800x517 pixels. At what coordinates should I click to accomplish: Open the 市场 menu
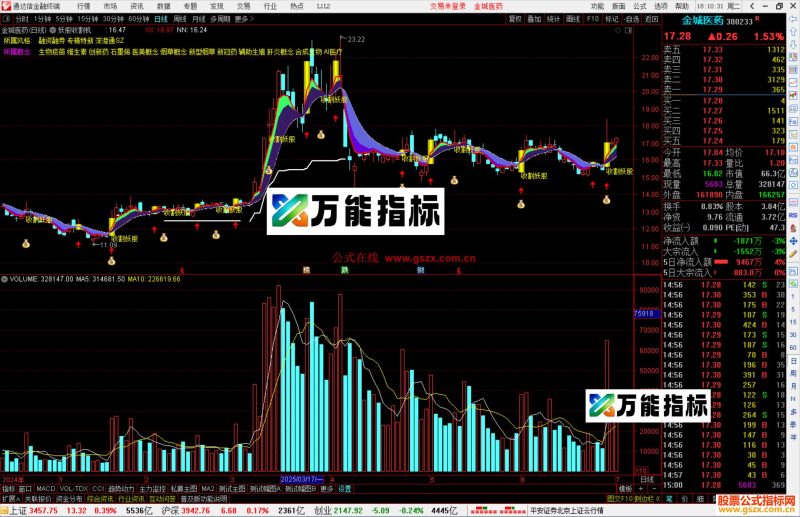[110, 6]
